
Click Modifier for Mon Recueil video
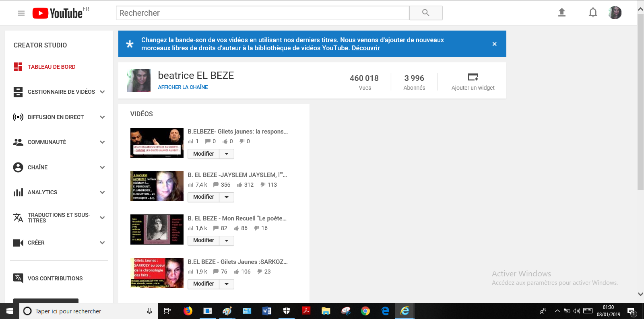tap(204, 241)
